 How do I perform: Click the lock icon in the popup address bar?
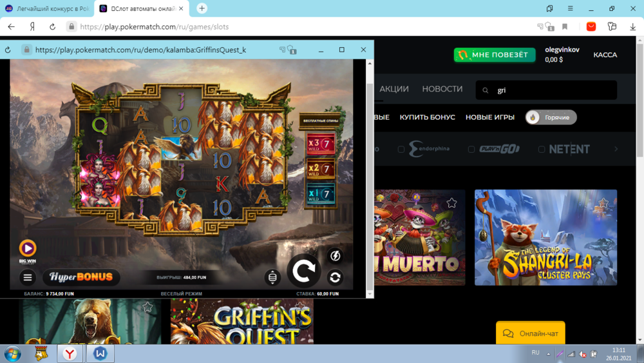coord(26,50)
